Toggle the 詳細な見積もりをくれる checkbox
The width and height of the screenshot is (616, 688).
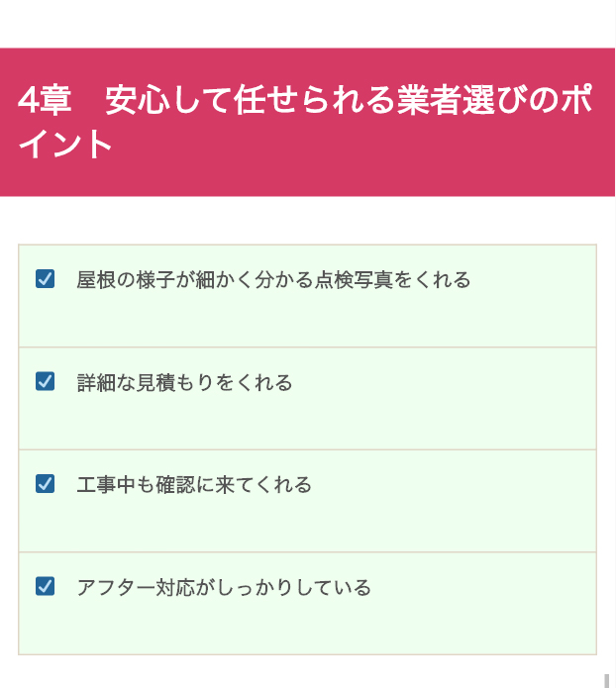coord(45,381)
